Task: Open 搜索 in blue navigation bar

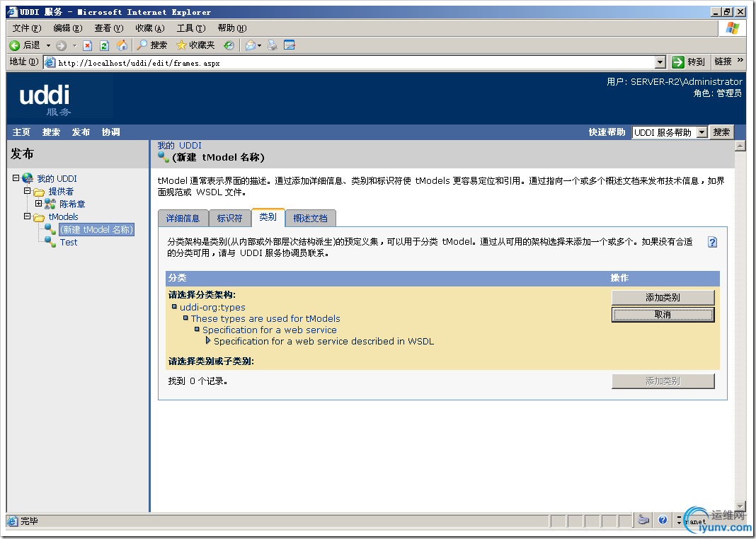Action: (51, 132)
